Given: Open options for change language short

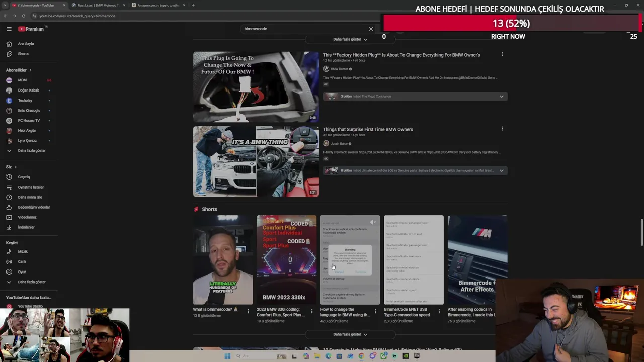Looking at the screenshot, I should tap(375, 312).
